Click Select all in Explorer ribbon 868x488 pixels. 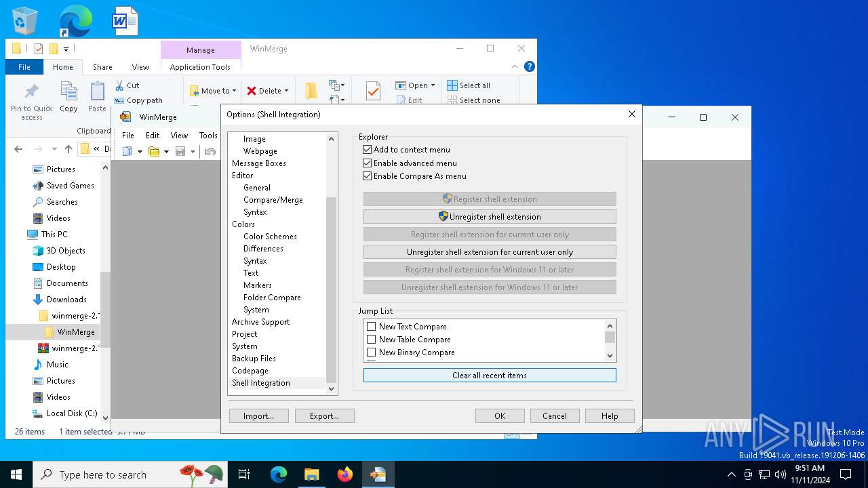469,85
